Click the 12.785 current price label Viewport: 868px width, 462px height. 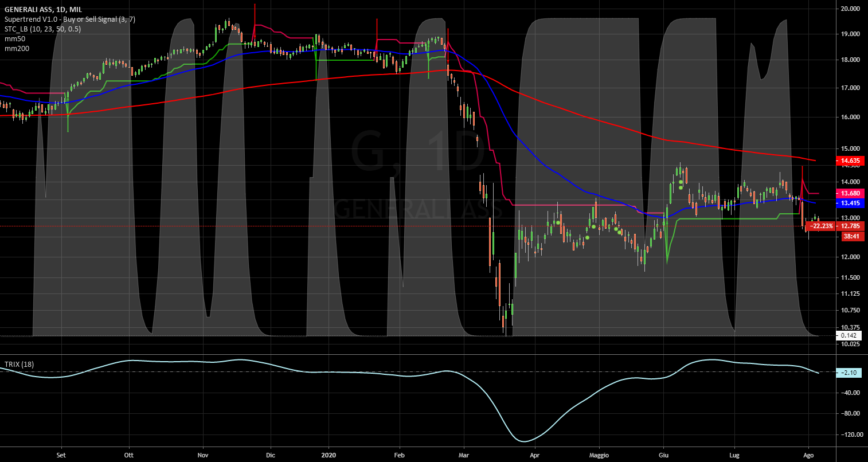(x=851, y=226)
